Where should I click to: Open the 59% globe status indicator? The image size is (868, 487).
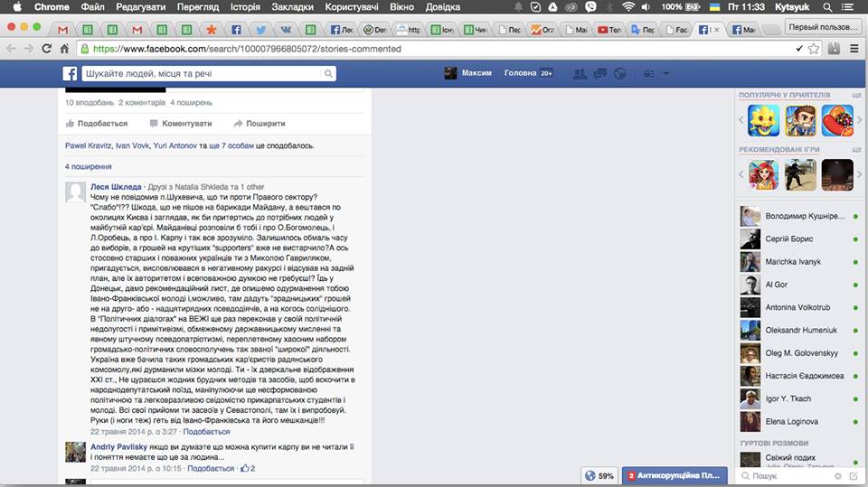pyautogui.click(x=599, y=476)
